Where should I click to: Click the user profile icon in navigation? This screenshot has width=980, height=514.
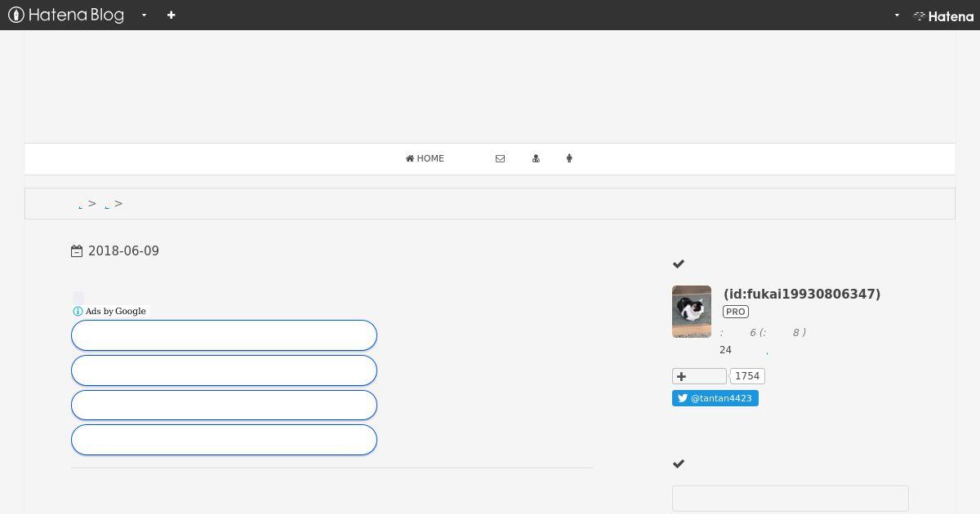[536, 158]
